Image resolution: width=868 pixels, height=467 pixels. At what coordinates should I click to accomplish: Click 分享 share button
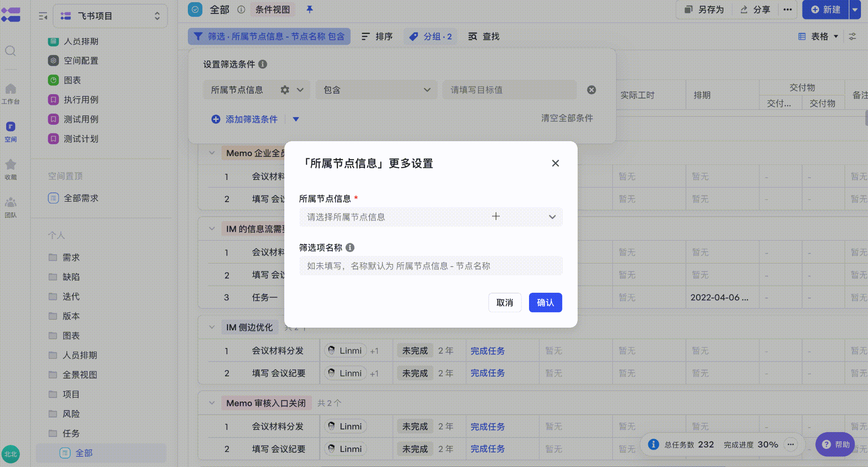click(755, 9)
